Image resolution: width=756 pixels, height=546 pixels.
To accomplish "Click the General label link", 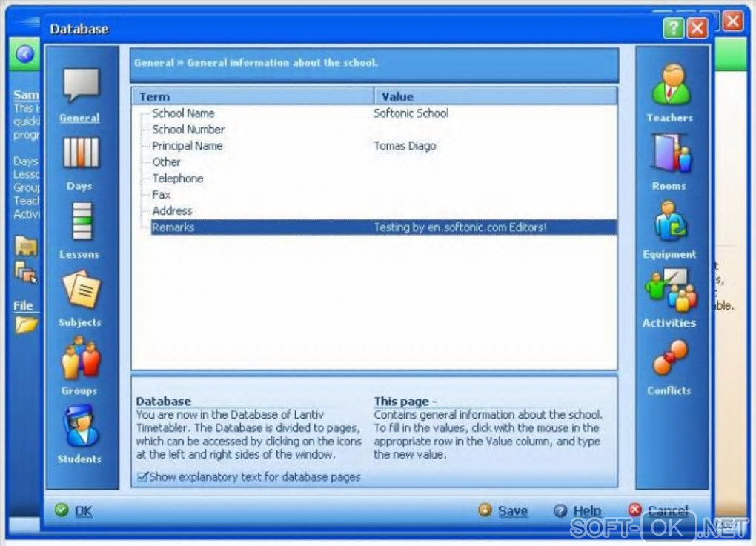I will click(x=79, y=118).
